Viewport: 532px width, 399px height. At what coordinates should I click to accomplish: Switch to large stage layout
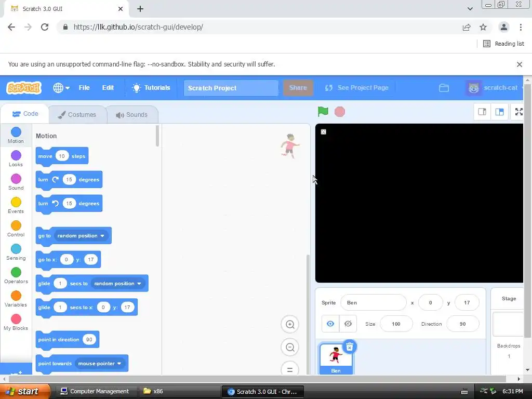(499, 112)
